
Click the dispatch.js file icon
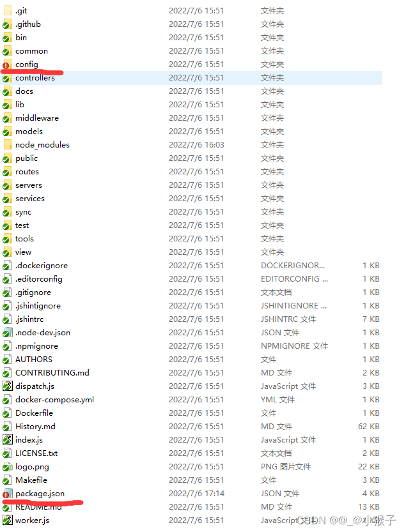click(8, 386)
